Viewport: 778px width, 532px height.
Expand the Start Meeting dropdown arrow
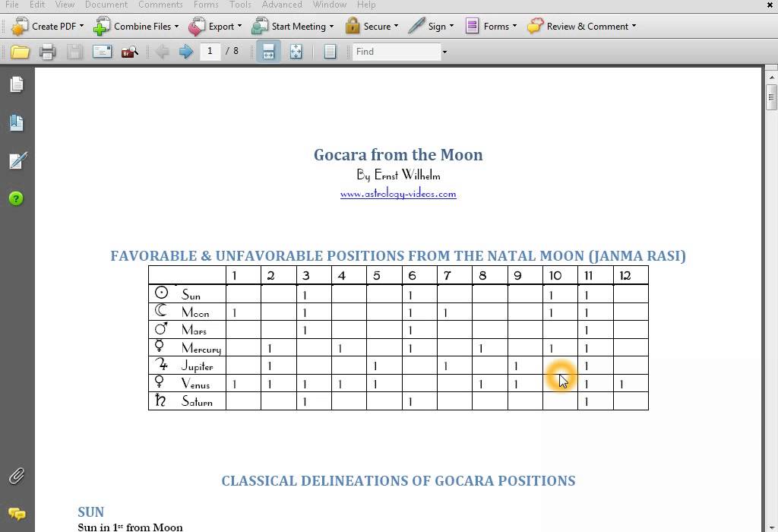[x=331, y=26]
